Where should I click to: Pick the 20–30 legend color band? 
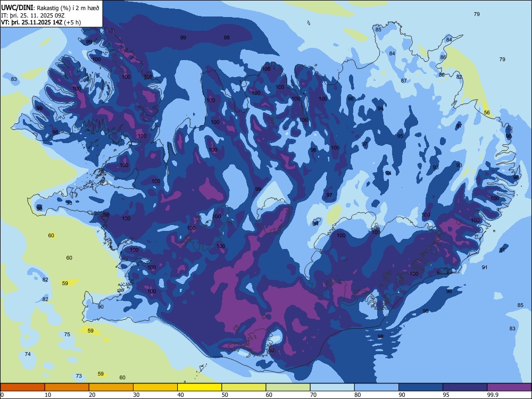coord(111,387)
